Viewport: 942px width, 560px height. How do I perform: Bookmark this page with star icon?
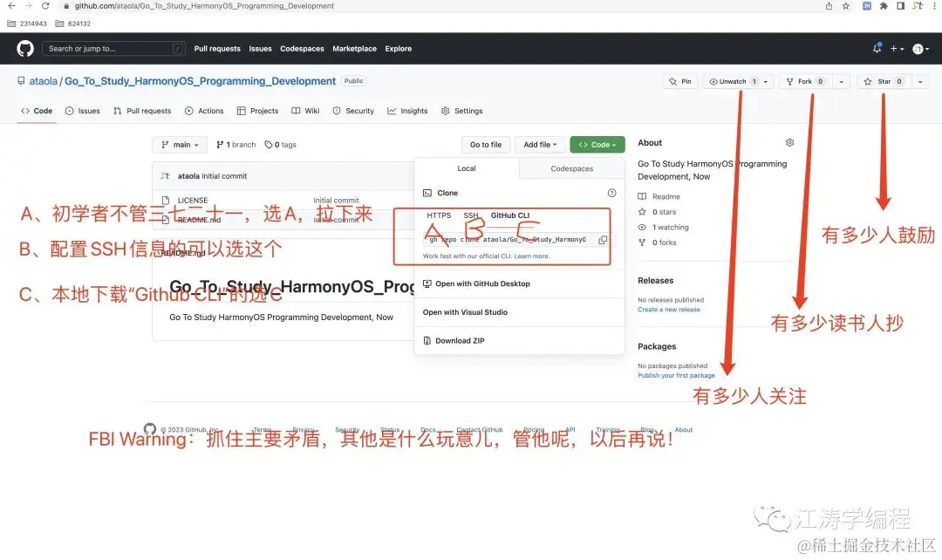846,6
